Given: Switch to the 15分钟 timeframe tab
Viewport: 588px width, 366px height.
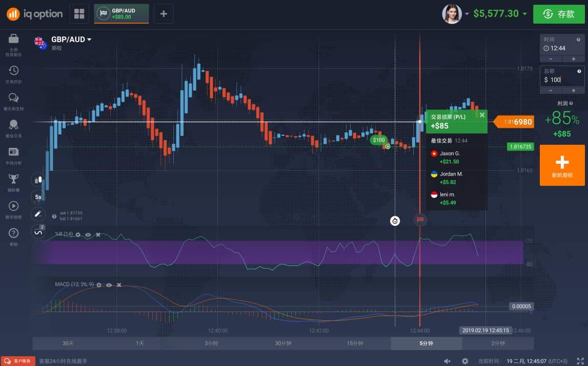Looking at the screenshot, I should point(354,343).
